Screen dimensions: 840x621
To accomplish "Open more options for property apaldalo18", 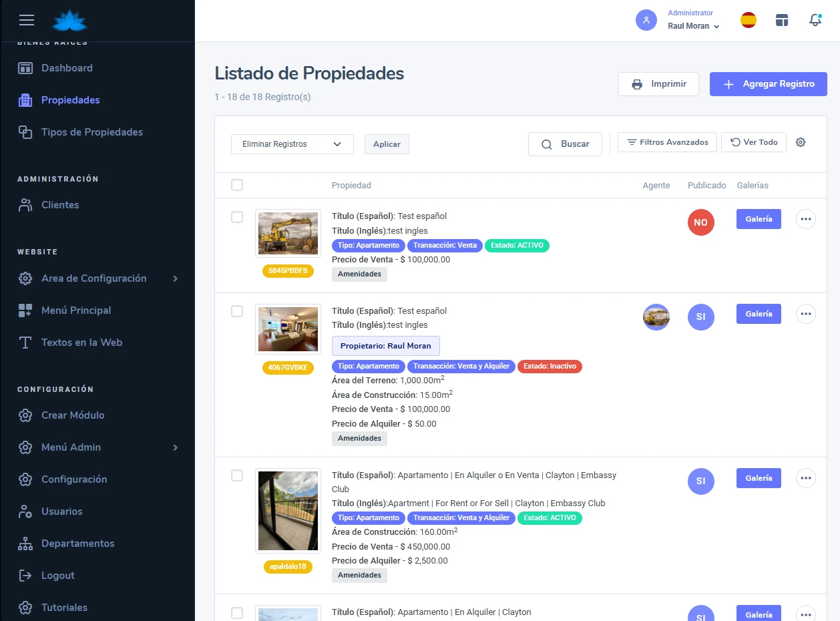I will pos(806,478).
